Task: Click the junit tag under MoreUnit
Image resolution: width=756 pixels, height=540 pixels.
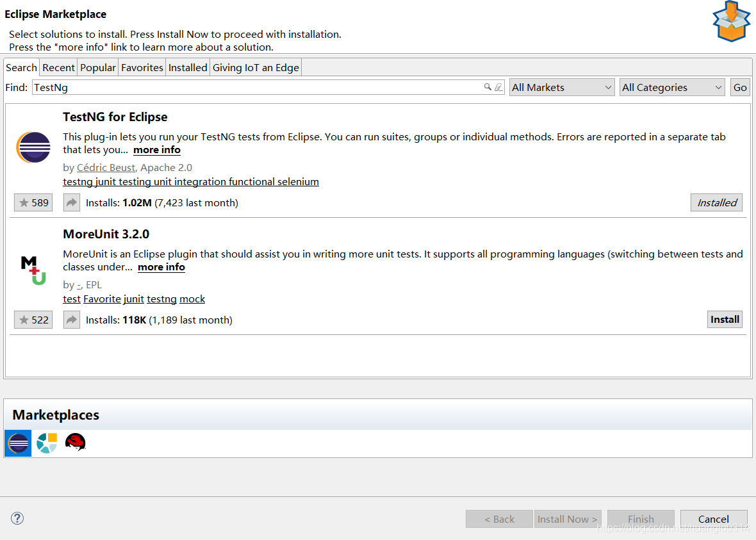Action: pyautogui.click(x=133, y=299)
